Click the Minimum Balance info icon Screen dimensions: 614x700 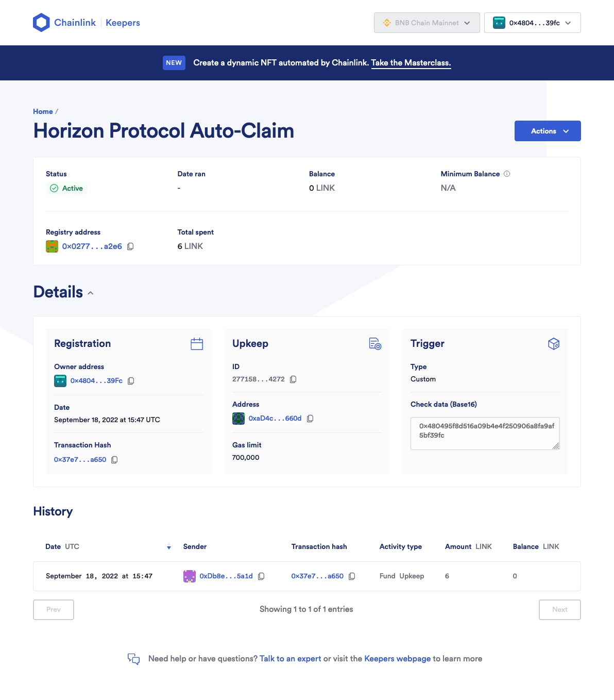(x=507, y=174)
